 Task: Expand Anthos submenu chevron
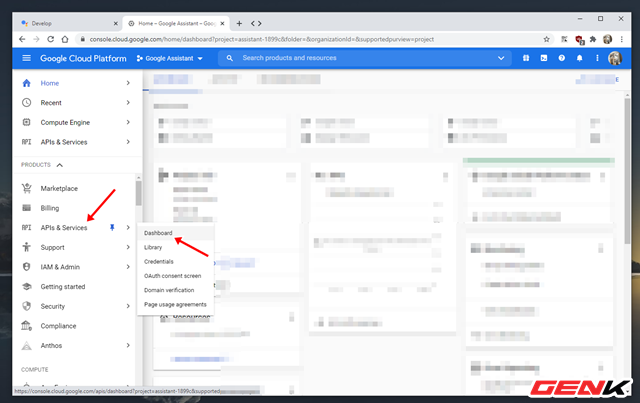click(x=128, y=345)
